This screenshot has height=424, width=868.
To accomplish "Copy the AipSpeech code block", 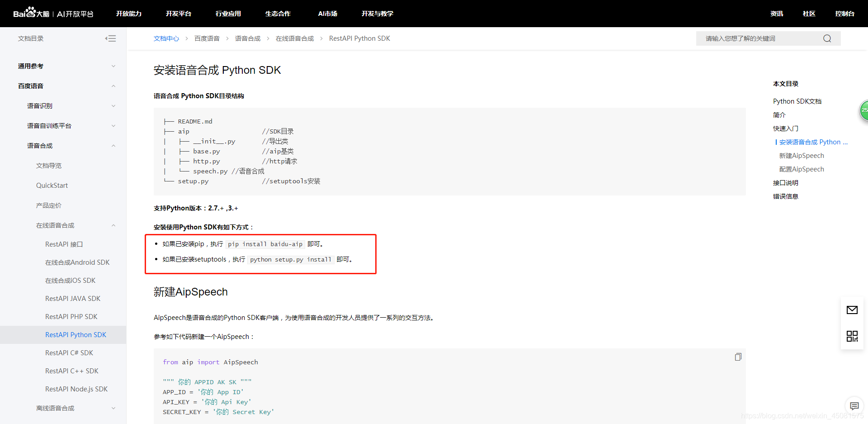I will pos(738,357).
